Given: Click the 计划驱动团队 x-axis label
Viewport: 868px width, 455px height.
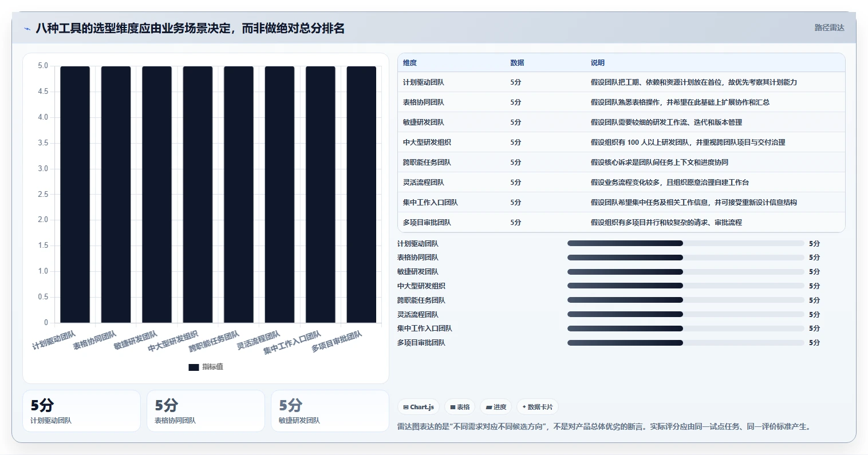Looking at the screenshot, I should [x=54, y=340].
